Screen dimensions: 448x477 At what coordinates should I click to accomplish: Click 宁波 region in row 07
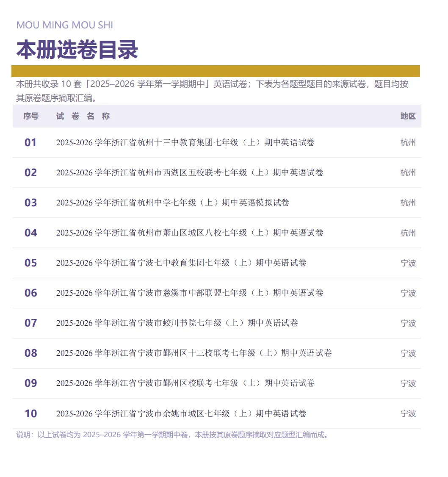[x=408, y=323]
